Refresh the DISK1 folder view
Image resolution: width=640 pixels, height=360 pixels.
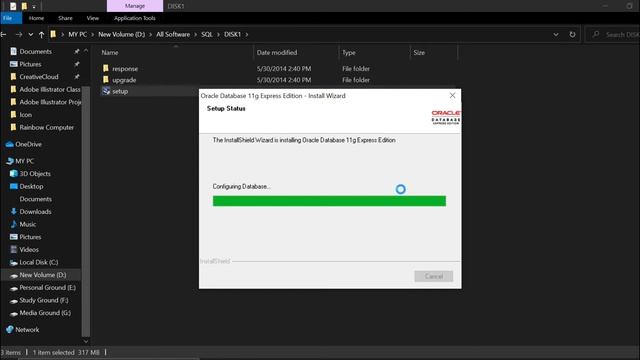pos(572,35)
